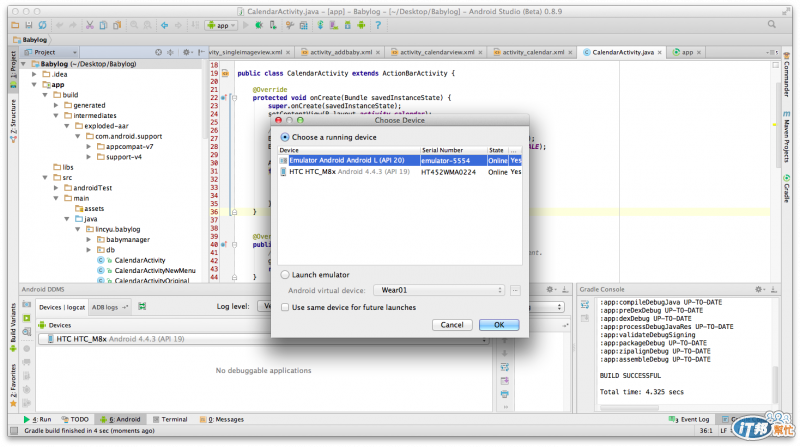Screen dimensions: 800x447
Task: Restore logcat view green icon
Action: [142, 306]
